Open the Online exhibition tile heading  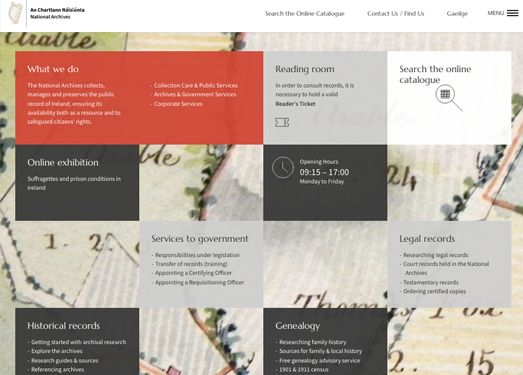(63, 162)
